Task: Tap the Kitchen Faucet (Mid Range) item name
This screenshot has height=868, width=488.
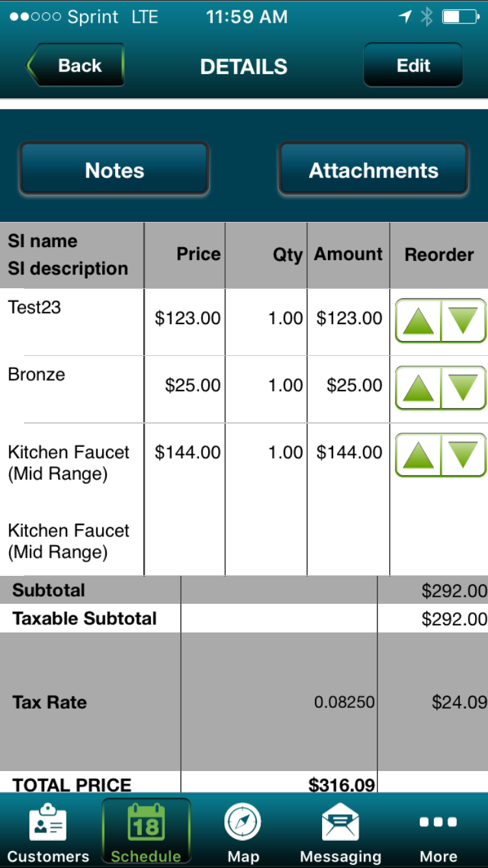Action: click(x=68, y=463)
